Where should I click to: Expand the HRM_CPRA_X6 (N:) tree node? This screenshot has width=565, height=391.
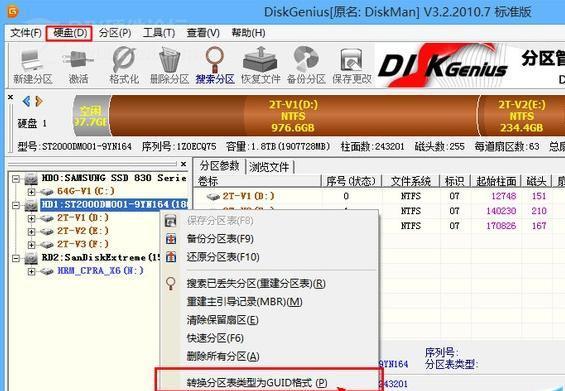point(31,271)
